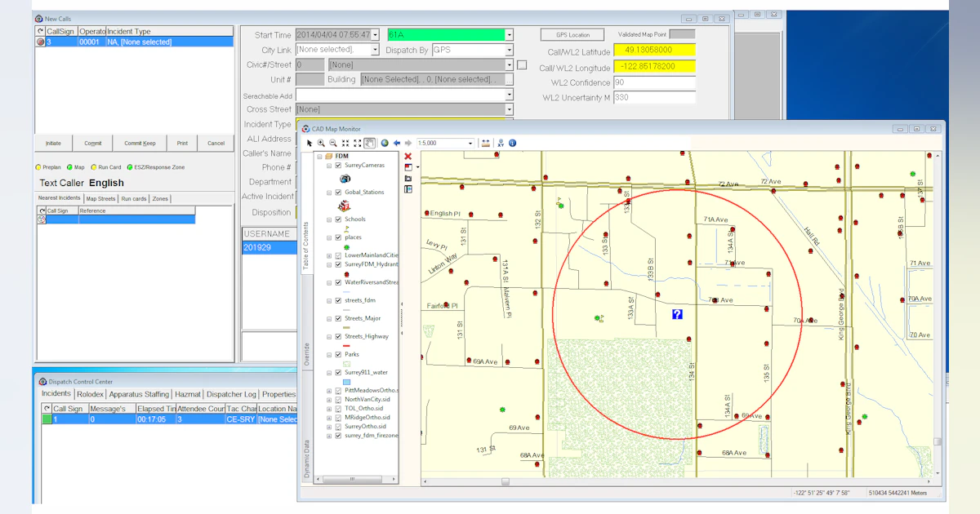Select the zoom out magnifier tool
Screen dimensions: 980x514
click(333, 144)
